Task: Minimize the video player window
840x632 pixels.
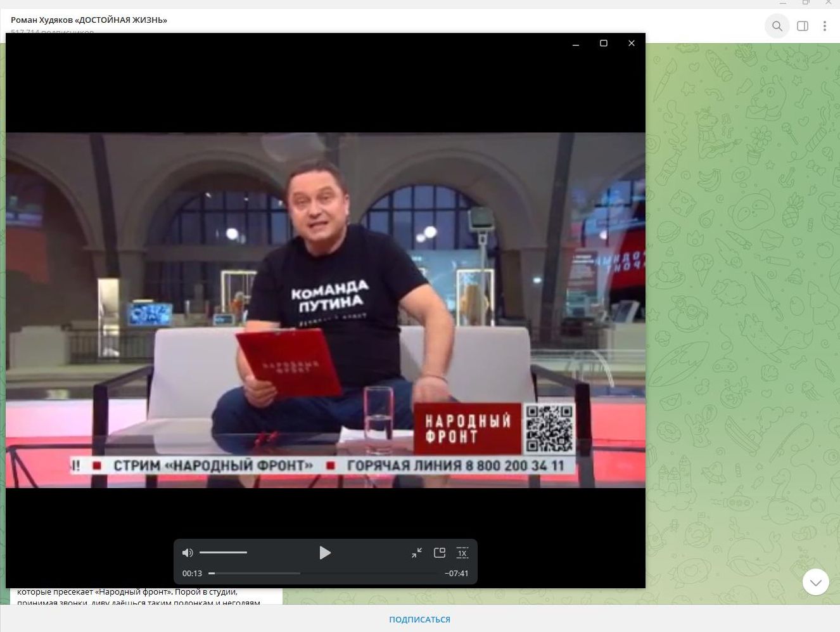Action: (576, 43)
